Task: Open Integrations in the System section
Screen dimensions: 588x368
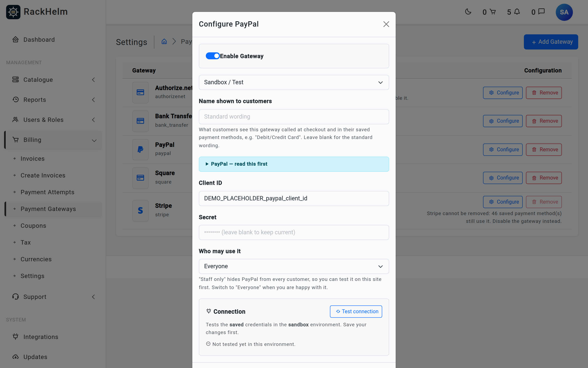Action: (x=53, y=337)
